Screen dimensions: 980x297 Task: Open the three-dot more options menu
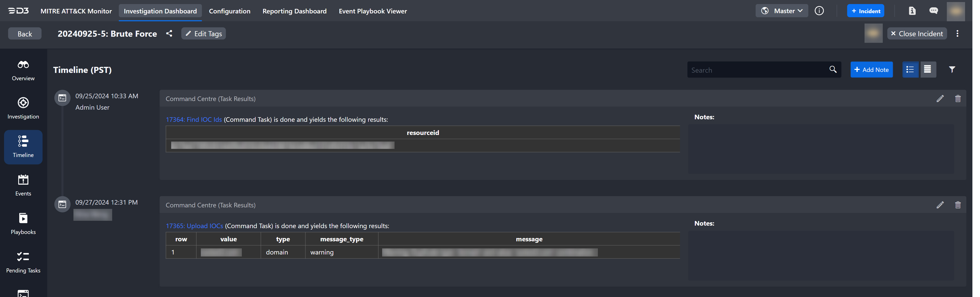(957, 33)
